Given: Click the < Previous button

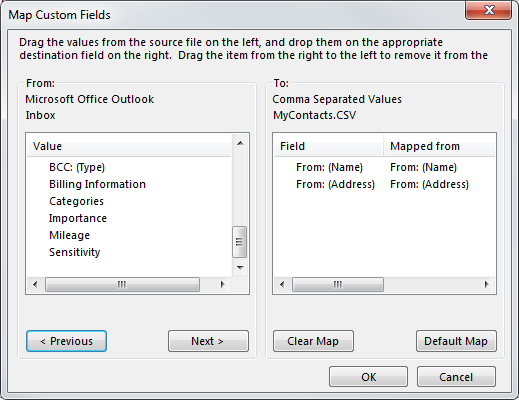Looking at the screenshot, I should [66, 341].
